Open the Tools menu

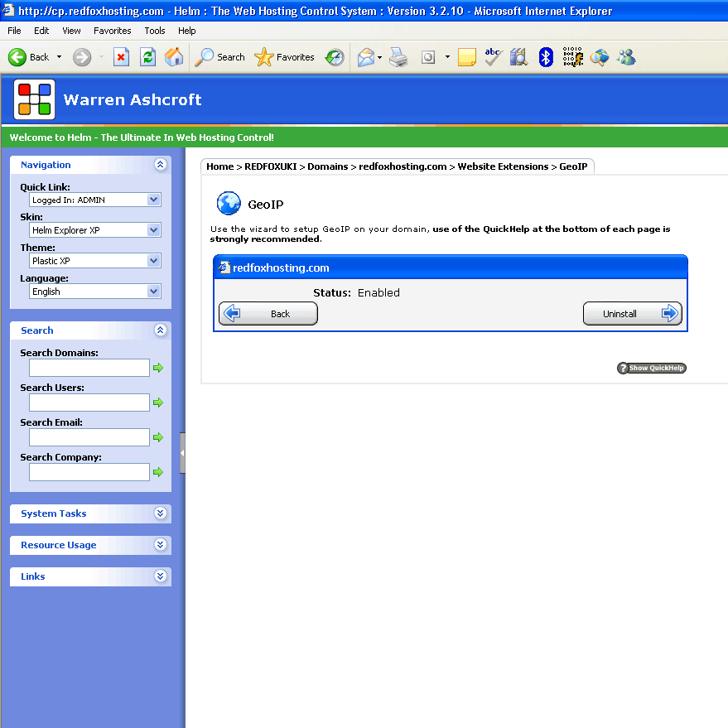tap(155, 31)
